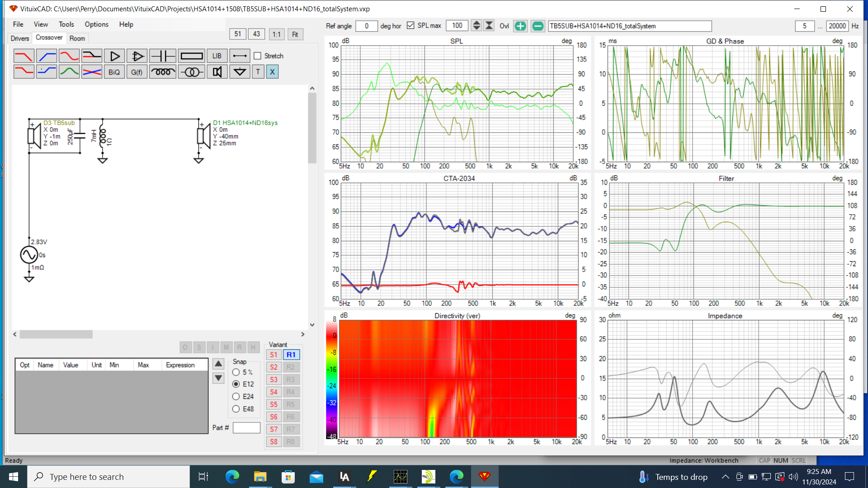
Task: Click the SPL max hourglass normalize icon
Action: (489, 26)
